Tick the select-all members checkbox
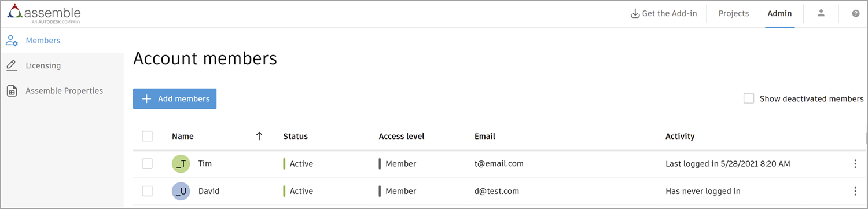The image size is (868, 209). pyautogui.click(x=148, y=136)
